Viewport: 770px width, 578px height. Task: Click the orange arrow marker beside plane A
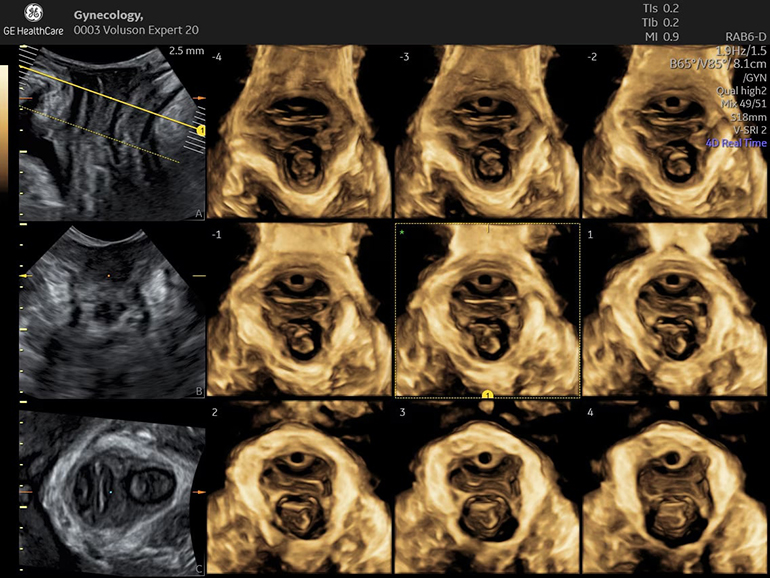click(200, 98)
